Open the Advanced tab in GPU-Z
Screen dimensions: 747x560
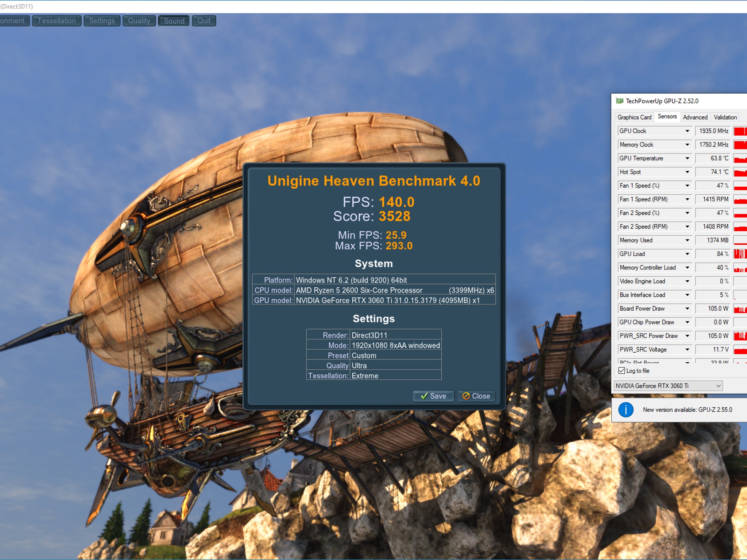pyautogui.click(x=695, y=117)
